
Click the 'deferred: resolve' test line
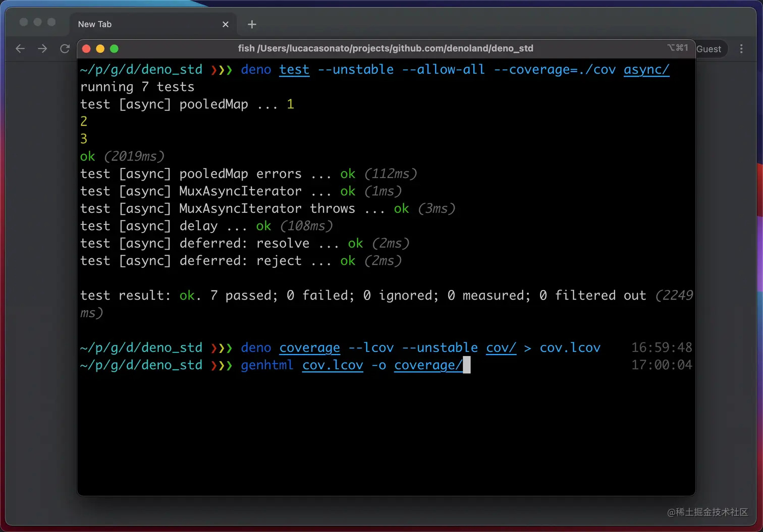click(245, 244)
